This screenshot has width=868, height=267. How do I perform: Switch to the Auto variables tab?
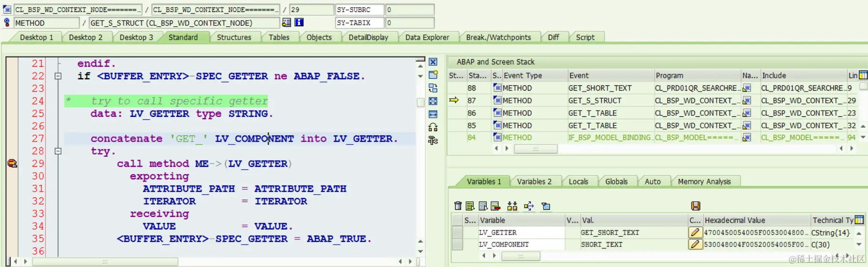click(652, 182)
